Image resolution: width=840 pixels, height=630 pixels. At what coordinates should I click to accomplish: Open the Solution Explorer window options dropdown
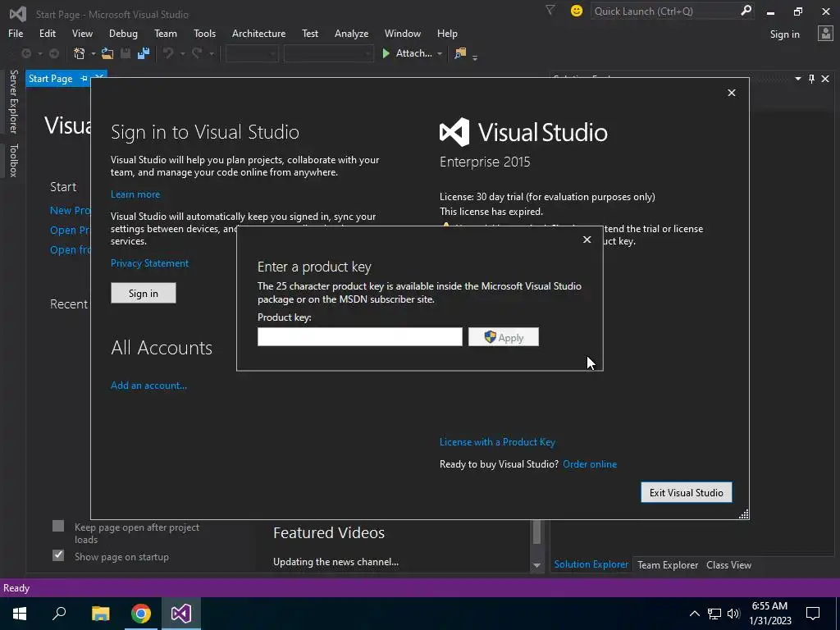pos(798,79)
